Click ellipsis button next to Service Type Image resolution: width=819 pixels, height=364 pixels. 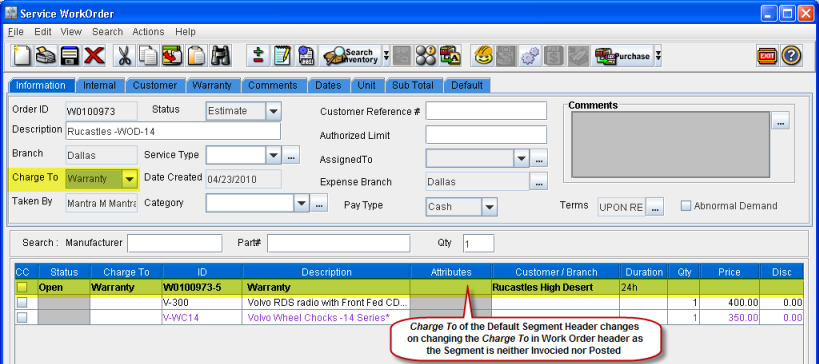(291, 155)
